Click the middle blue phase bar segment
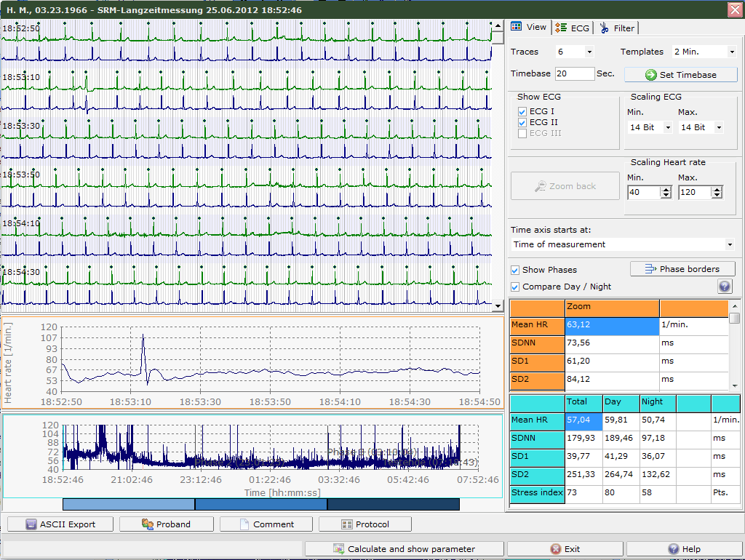Viewport: 745px width, 560px height. click(x=260, y=504)
